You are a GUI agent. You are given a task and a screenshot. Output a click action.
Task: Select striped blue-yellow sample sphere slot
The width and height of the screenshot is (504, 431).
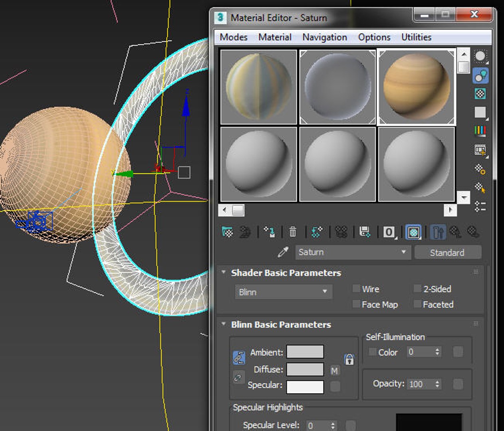[x=258, y=87]
